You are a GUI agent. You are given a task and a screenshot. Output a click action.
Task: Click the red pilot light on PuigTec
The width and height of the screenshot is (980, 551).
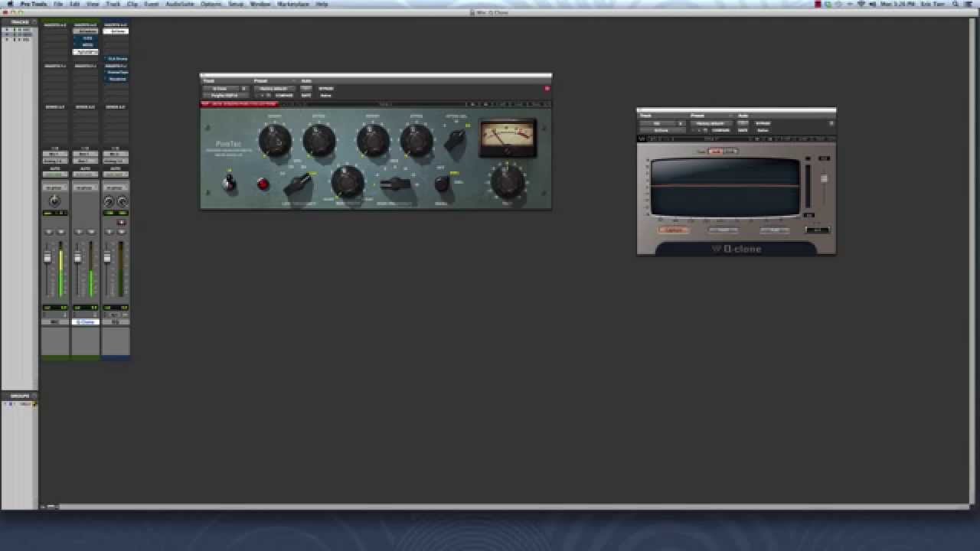click(x=263, y=184)
